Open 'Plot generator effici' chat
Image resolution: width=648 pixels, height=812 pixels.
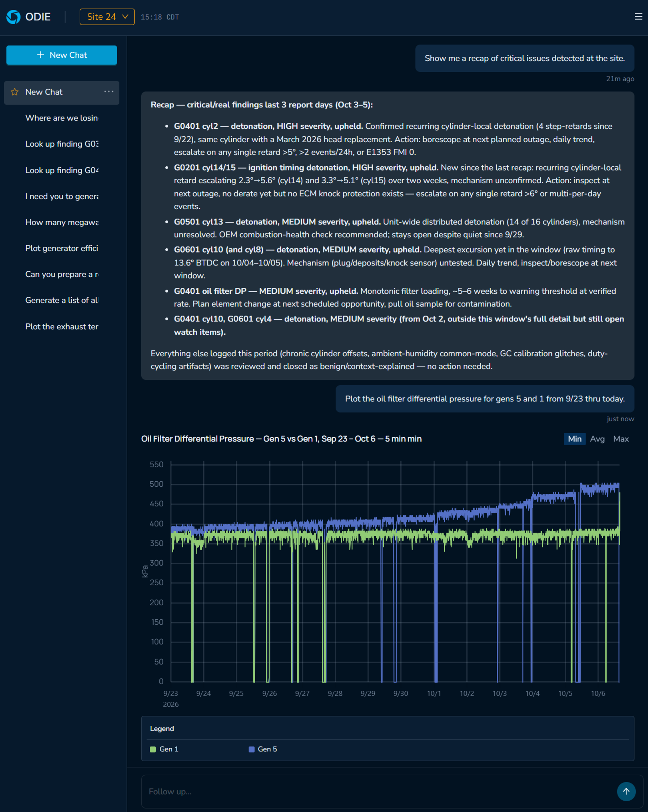coord(62,248)
